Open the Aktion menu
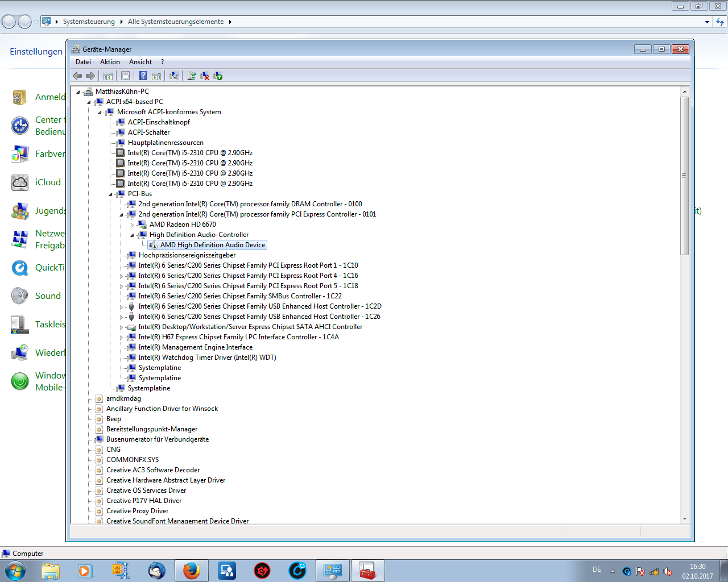Screen dimensions: 728x582 tap(110, 62)
